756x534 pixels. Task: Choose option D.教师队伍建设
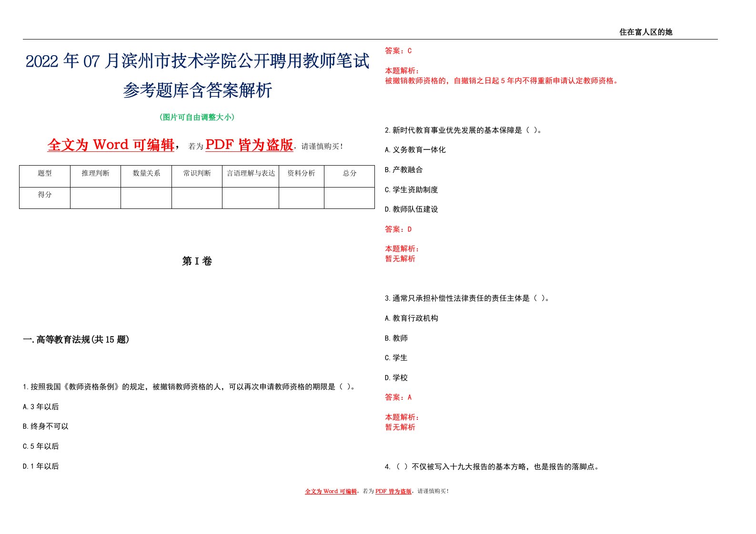click(412, 209)
